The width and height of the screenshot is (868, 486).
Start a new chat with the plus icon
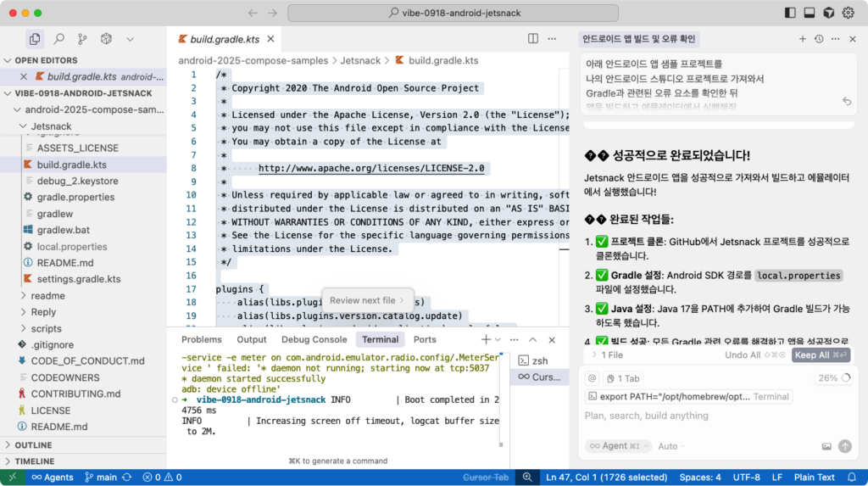point(802,38)
